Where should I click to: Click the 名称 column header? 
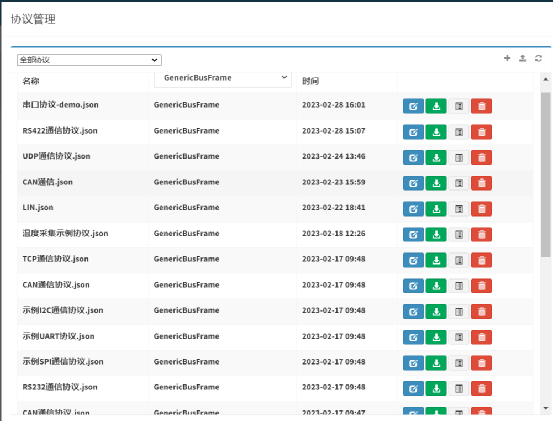click(31, 81)
